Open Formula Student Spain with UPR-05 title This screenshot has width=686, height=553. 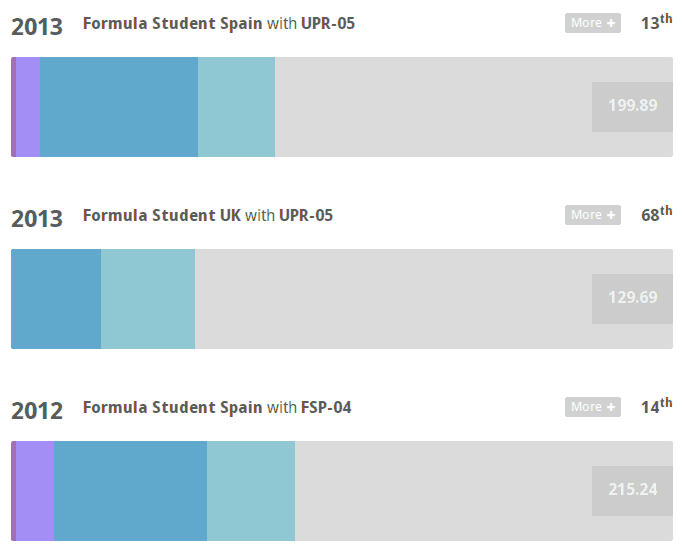click(219, 23)
